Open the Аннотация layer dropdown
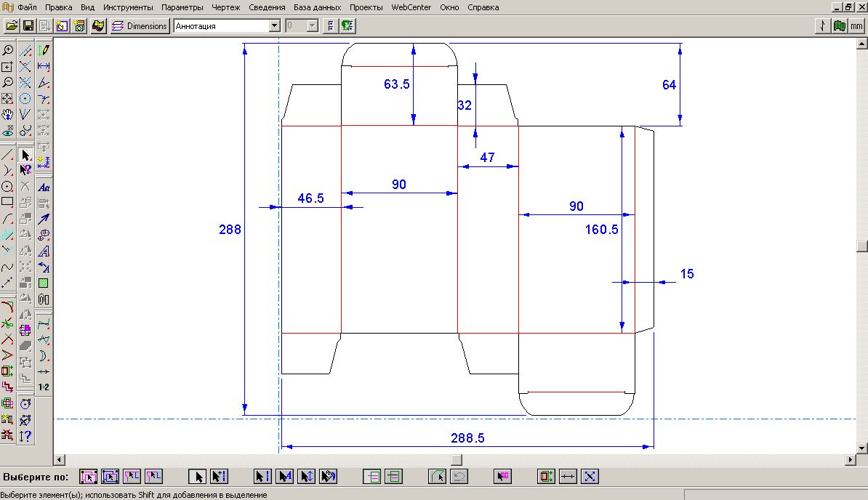Screen dimensions: 868x500 coord(274,26)
